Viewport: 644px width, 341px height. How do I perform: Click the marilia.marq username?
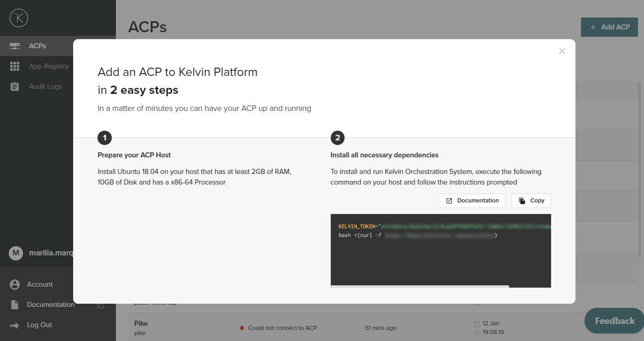coord(51,253)
